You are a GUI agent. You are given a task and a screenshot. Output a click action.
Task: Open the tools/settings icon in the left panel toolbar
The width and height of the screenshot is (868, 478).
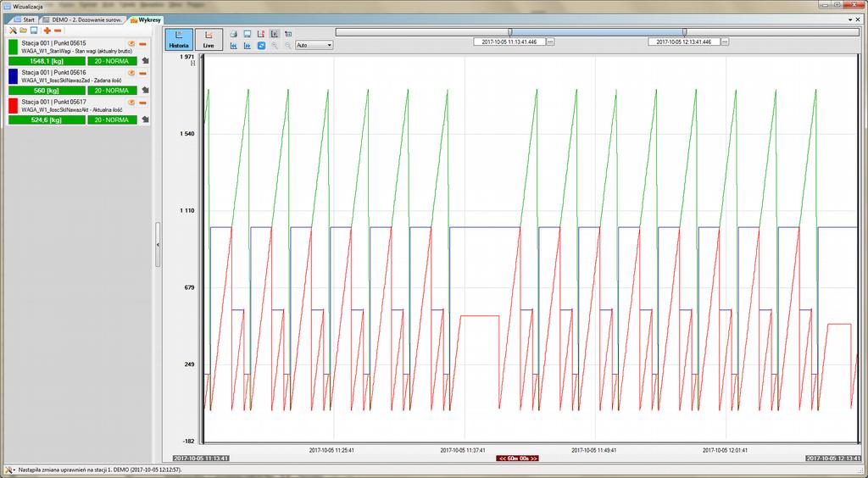(13, 31)
